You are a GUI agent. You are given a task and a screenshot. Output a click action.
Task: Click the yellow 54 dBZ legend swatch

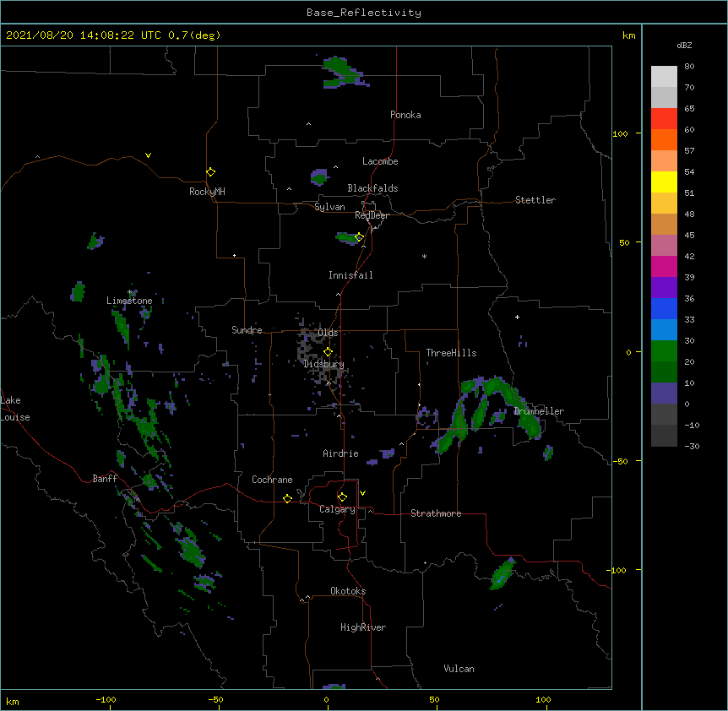[x=664, y=182]
